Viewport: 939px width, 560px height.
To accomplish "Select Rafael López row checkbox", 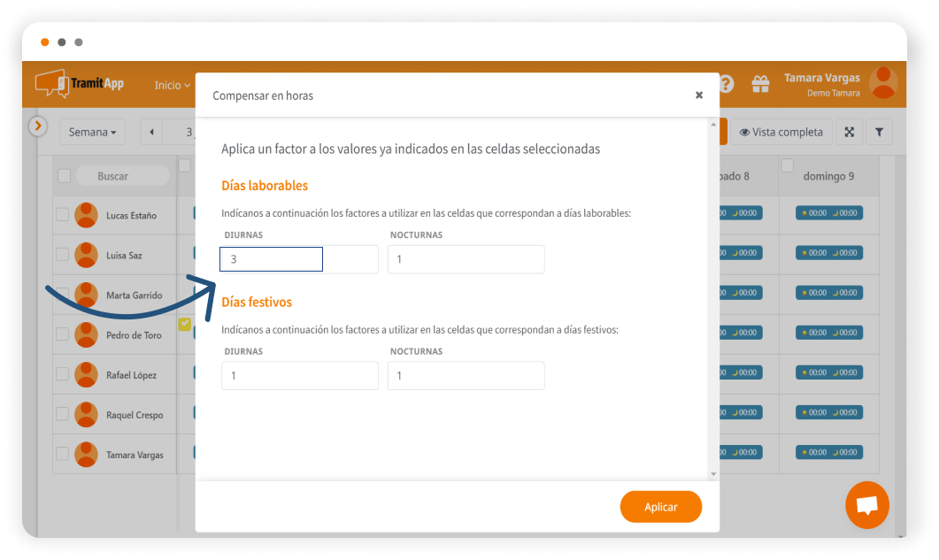I will pos(62,374).
